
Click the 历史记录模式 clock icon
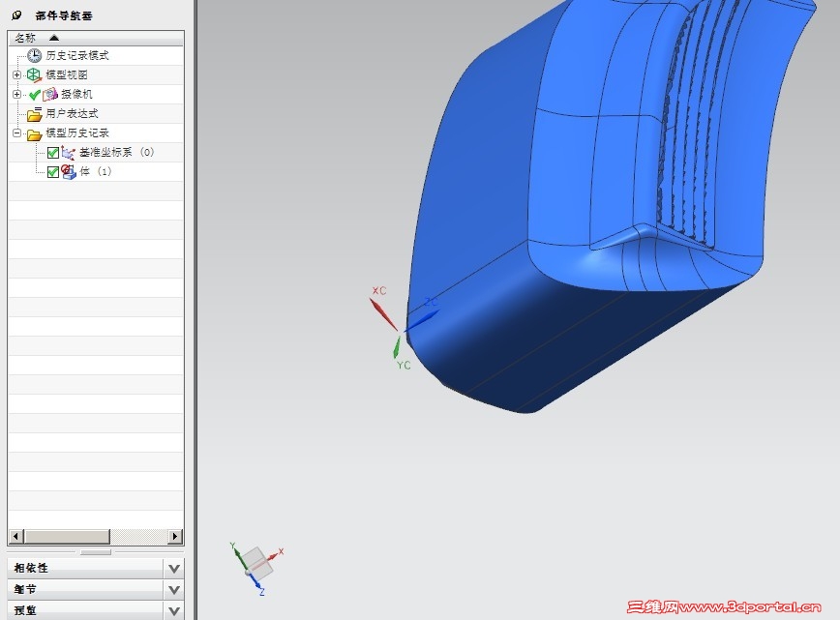pyautogui.click(x=34, y=56)
